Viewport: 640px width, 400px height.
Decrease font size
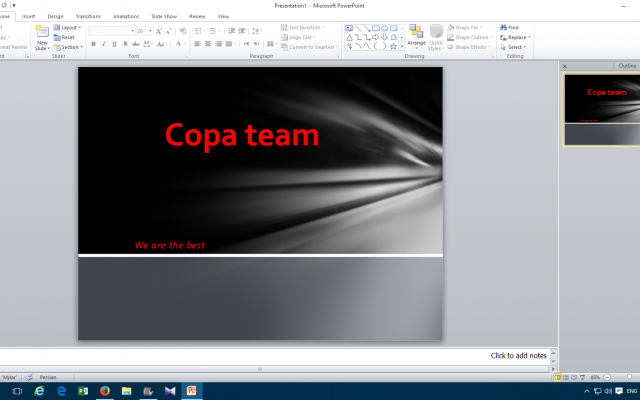coord(169,31)
